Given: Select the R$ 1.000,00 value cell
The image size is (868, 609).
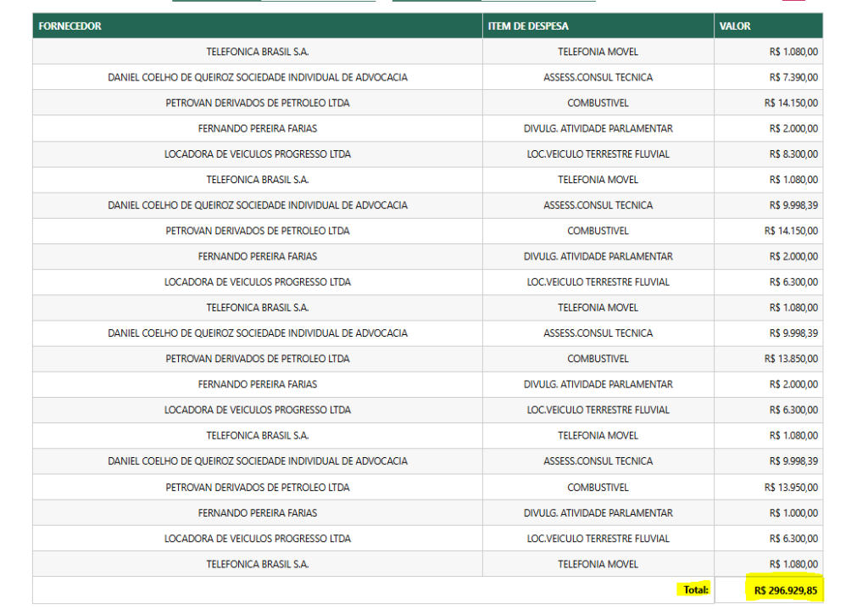Looking at the screenshot, I should 793,513.
